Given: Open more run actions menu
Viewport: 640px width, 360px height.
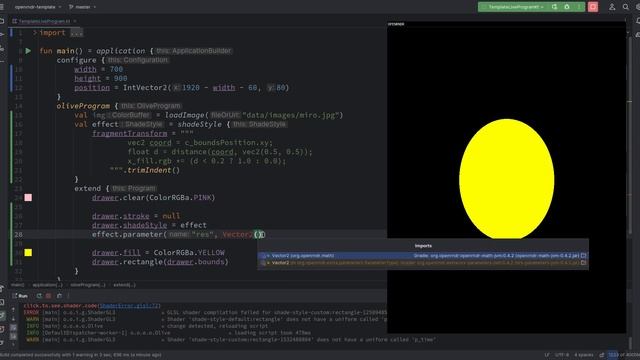Looking at the screenshot, I should click(579, 7).
